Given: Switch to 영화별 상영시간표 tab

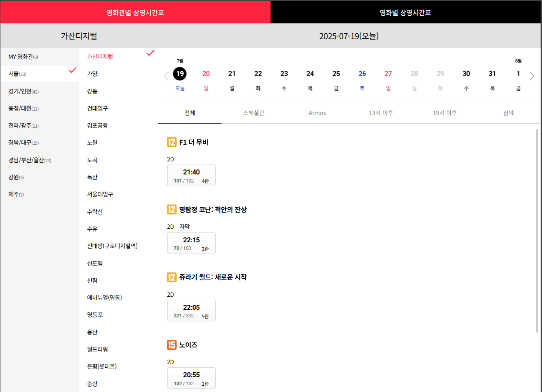Looking at the screenshot, I should [405, 12].
